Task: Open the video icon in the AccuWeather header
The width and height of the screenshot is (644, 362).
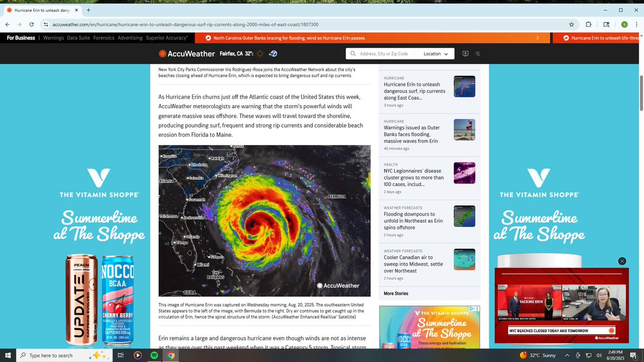Action: click(x=465, y=54)
